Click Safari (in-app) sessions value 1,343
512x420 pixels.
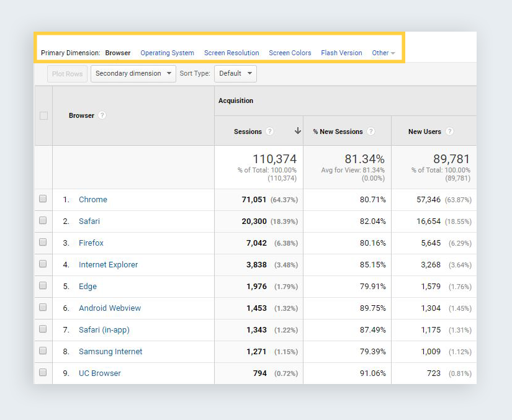coord(256,329)
